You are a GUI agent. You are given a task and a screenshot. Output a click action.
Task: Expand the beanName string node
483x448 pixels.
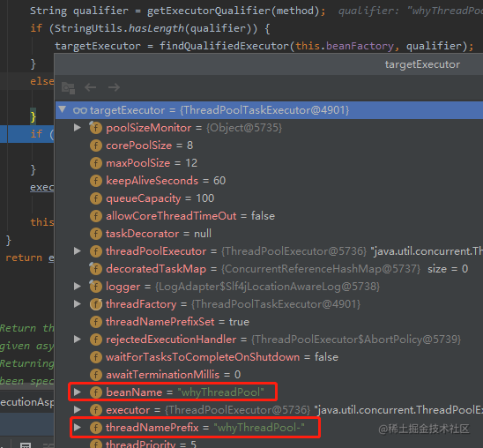coord(78,392)
